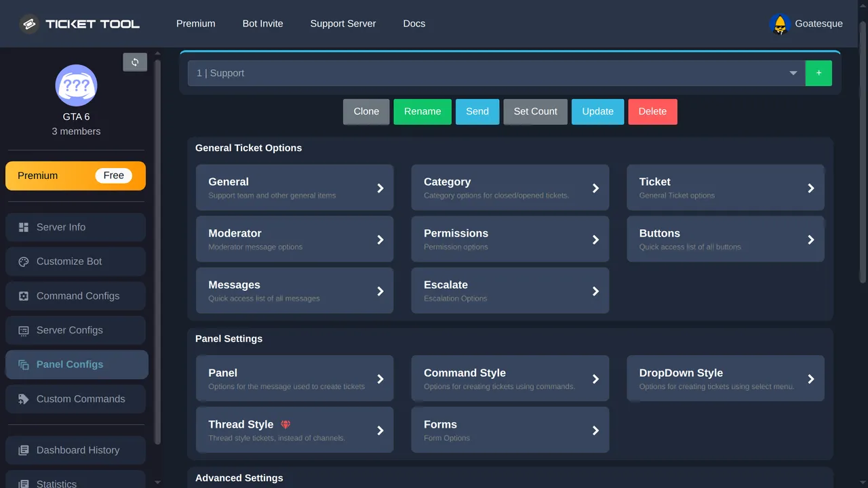Open the DropDown Style card
The width and height of the screenshot is (868, 488).
726,379
